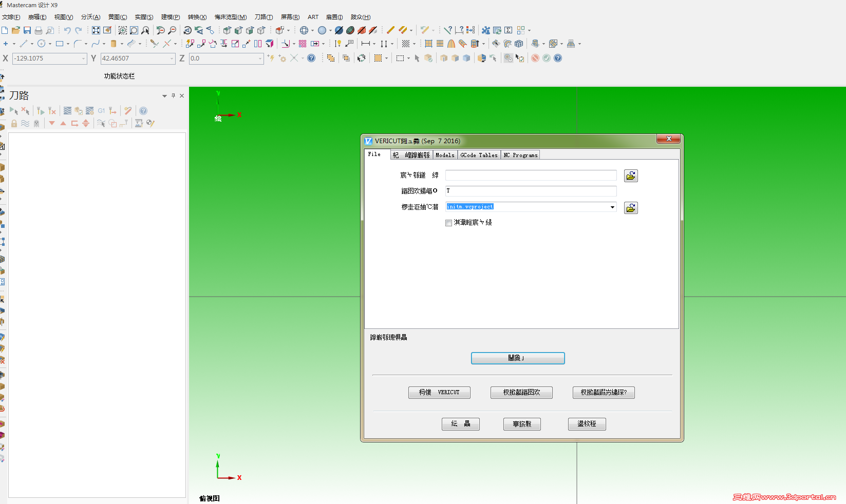Click the wide blue-outlined center dialog button
The image size is (846, 504).
(x=518, y=358)
